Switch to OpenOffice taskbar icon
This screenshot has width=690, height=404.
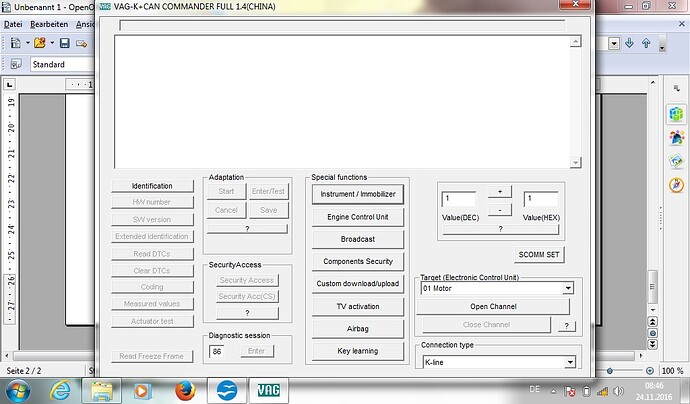point(227,391)
